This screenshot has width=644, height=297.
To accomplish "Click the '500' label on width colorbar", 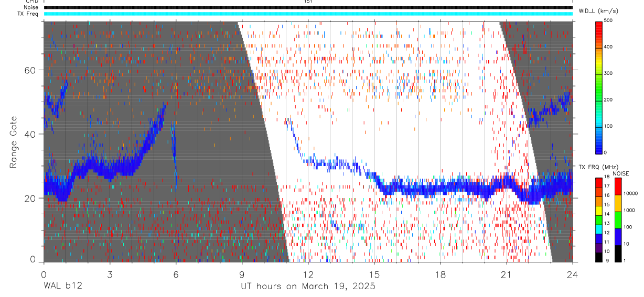I will [x=609, y=20].
